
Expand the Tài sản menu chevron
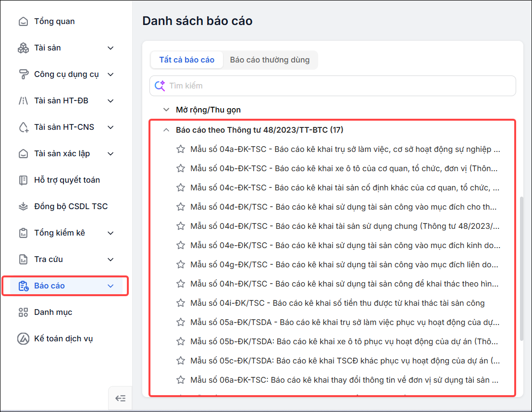111,48
